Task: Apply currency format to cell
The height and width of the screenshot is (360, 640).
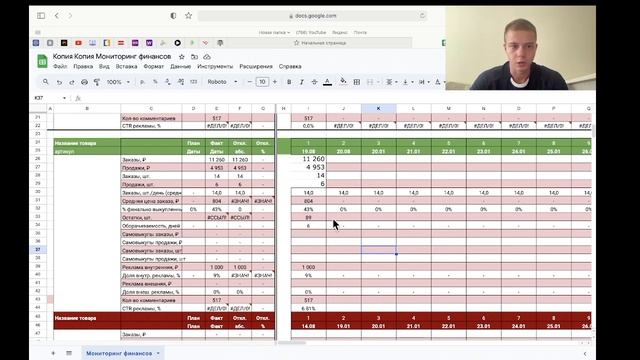Action: coord(142,82)
